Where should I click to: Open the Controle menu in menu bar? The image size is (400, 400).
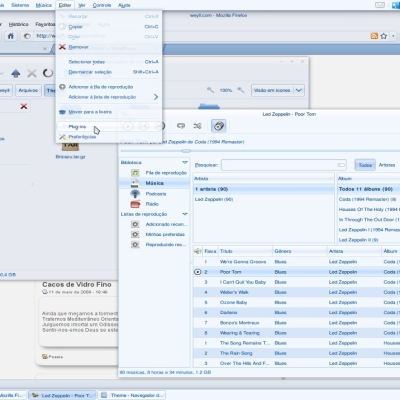[102, 5]
